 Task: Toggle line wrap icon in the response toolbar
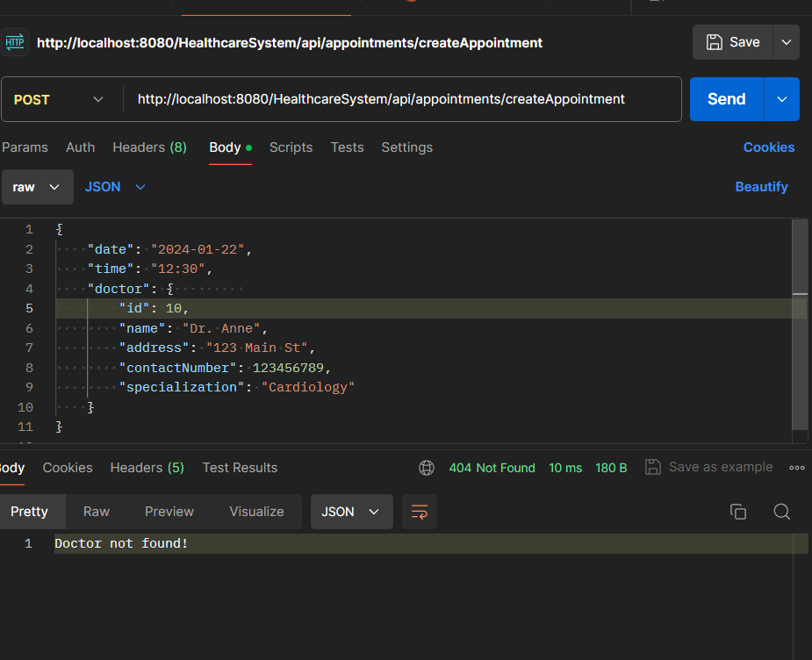[x=420, y=512]
